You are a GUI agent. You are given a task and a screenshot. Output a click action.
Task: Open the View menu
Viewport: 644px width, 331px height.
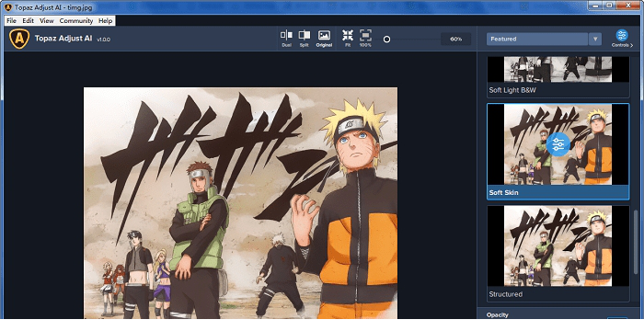[x=46, y=20]
